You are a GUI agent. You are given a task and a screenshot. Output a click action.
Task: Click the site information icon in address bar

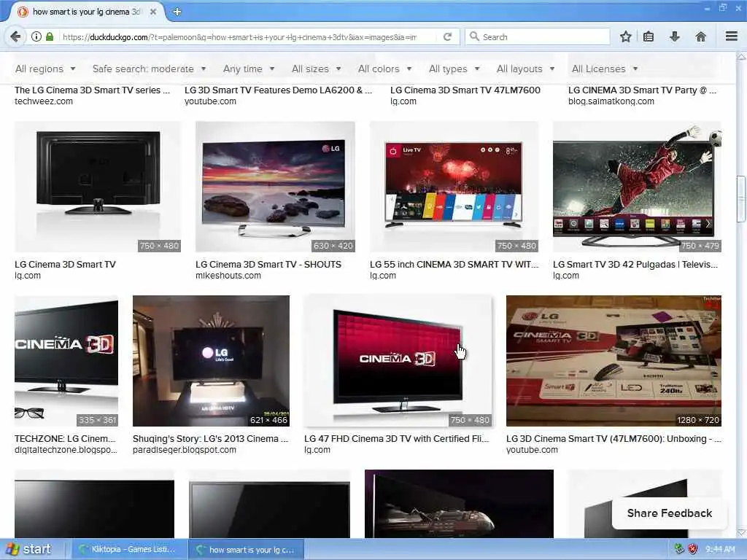[36, 36]
